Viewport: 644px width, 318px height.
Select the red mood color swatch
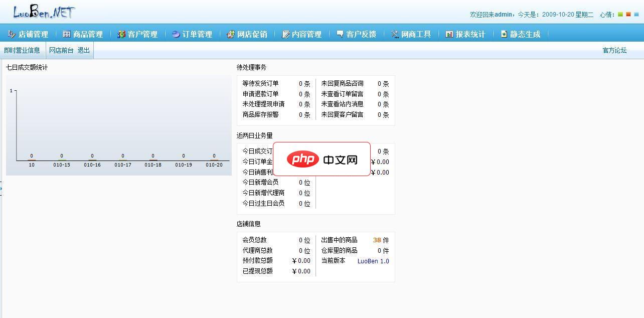(x=628, y=14)
